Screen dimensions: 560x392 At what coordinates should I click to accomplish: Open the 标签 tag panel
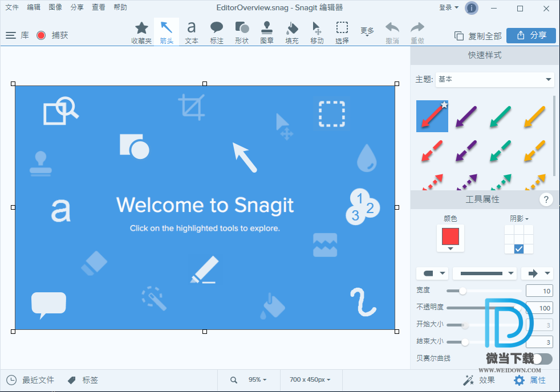tap(83, 380)
